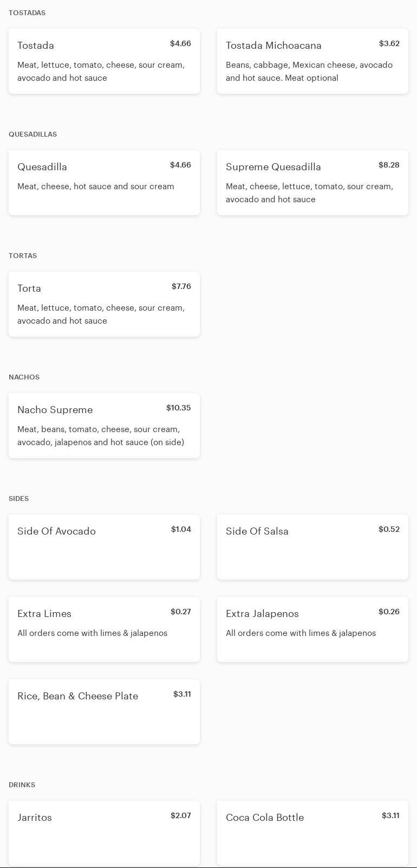Choose the Quesadilla item card
Screen dimensions: 417x868
(x=104, y=183)
